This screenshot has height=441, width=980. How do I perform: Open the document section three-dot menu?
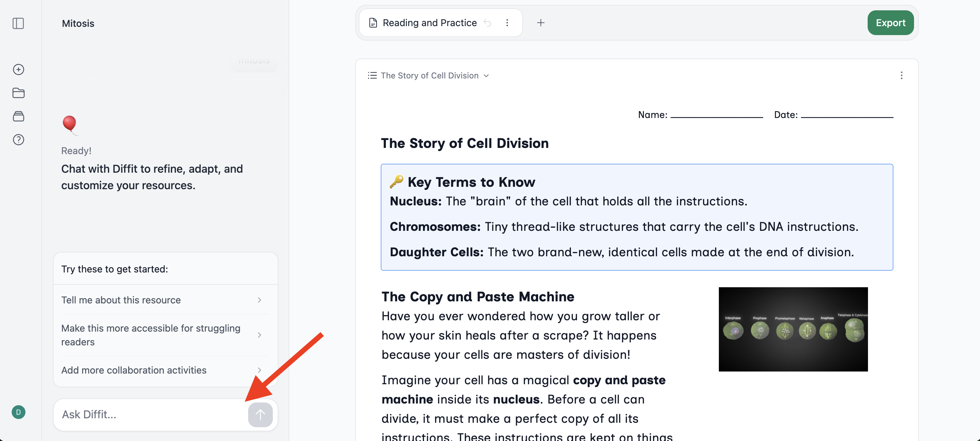click(901, 75)
